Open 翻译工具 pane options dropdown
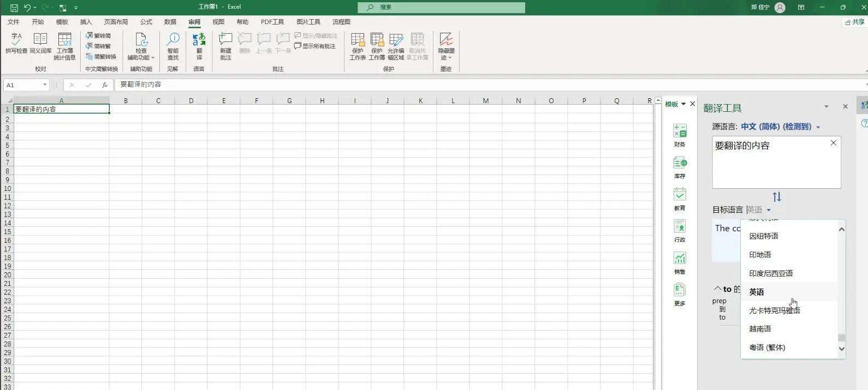This screenshot has height=390, width=868. point(827,107)
